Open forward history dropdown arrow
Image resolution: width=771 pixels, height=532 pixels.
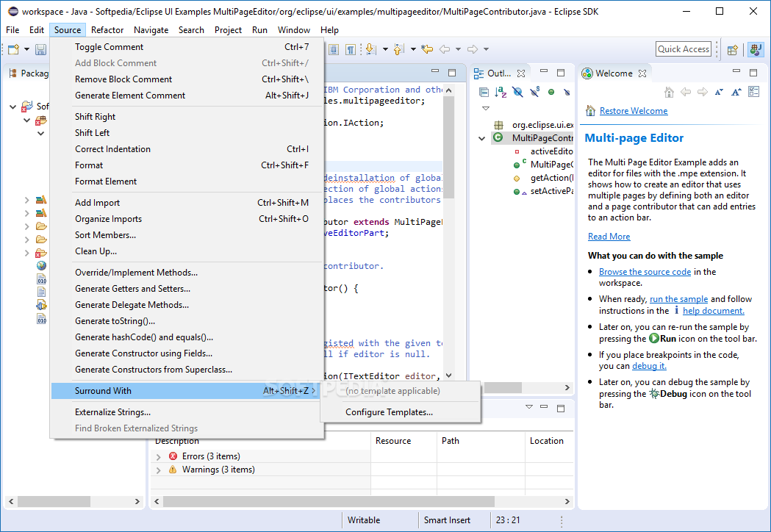click(486, 49)
